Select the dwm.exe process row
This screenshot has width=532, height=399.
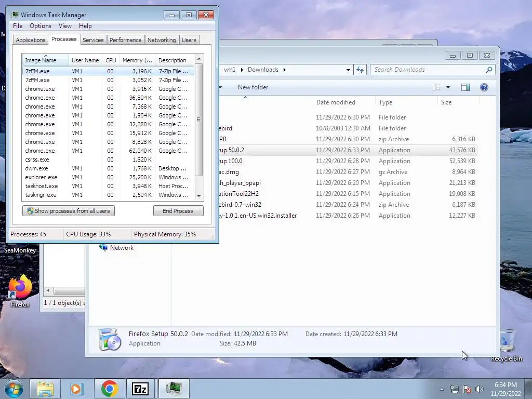coord(108,168)
